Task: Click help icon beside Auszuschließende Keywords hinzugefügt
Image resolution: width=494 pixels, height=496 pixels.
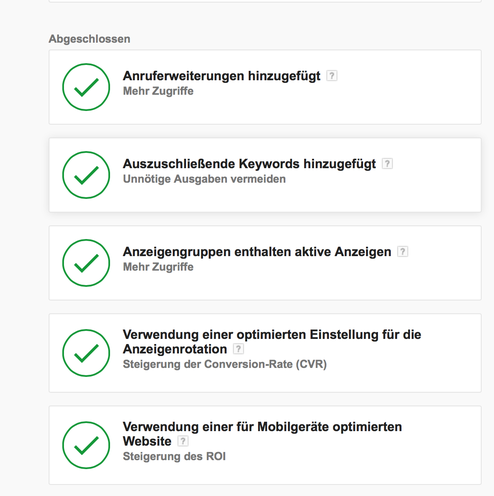Action: pos(387,164)
